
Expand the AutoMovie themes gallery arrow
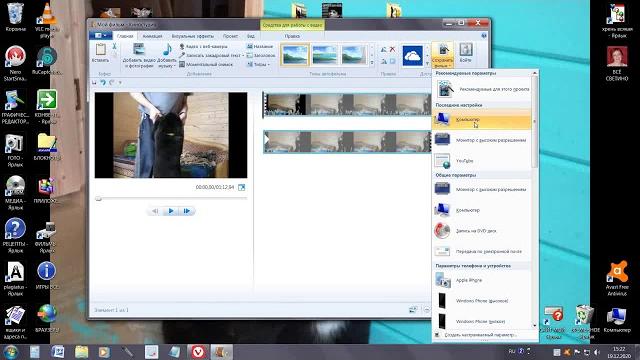[x=372, y=63]
